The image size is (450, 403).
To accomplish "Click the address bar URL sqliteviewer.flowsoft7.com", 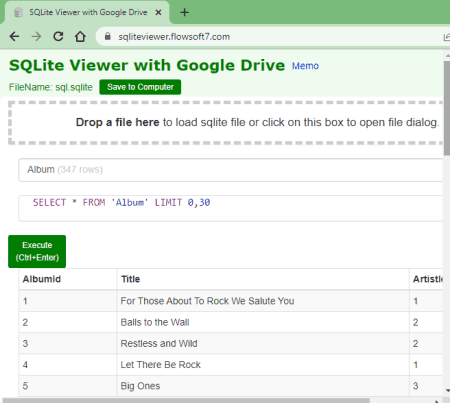I will point(174,37).
